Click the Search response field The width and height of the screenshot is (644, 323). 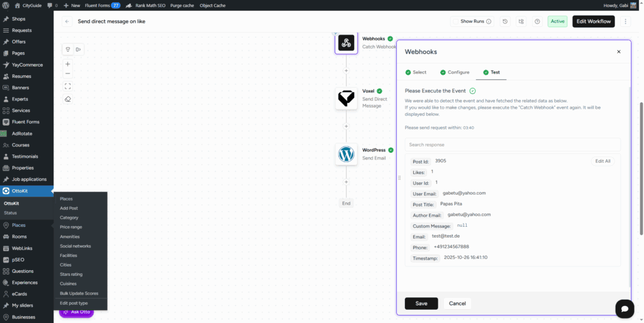click(512, 145)
